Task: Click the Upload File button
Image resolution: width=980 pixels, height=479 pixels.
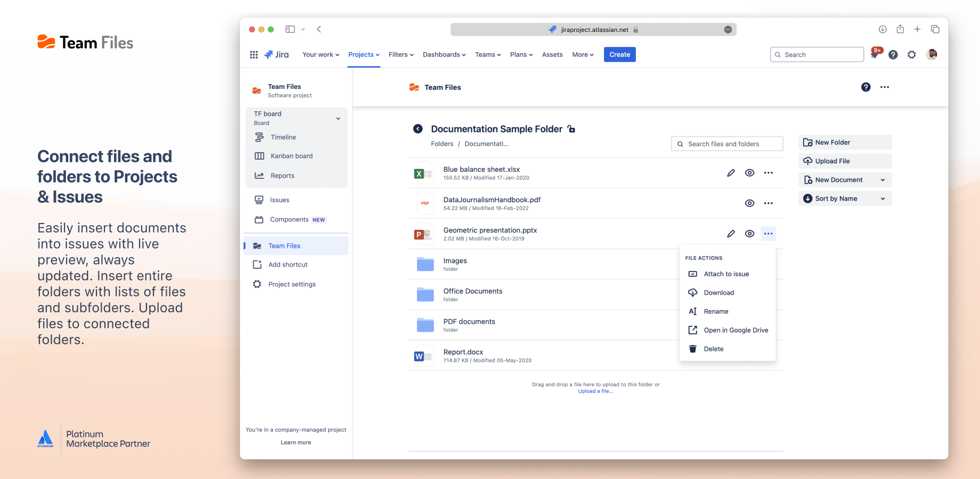Action: tap(845, 161)
